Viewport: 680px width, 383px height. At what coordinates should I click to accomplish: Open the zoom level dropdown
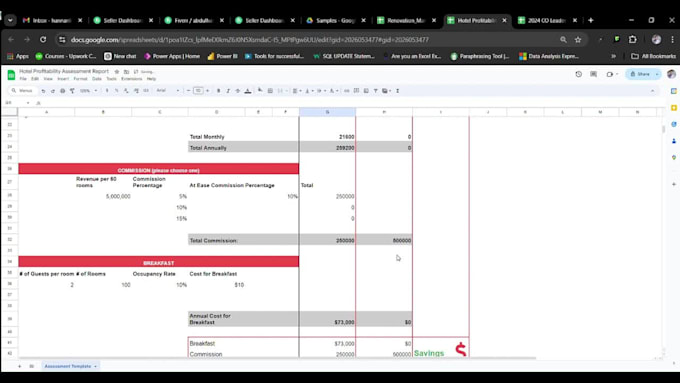tap(88, 91)
